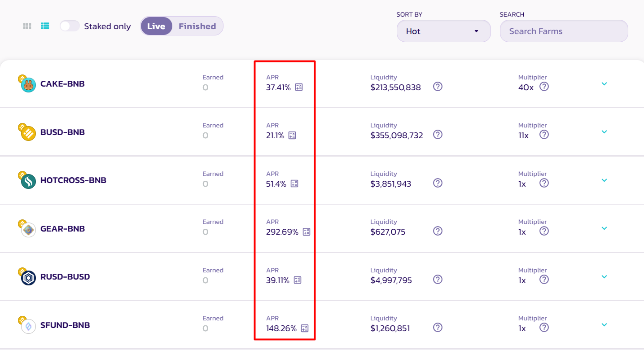
Task: Click multiplier help icon for CAKE-BNB
Action: tap(544, 87)
